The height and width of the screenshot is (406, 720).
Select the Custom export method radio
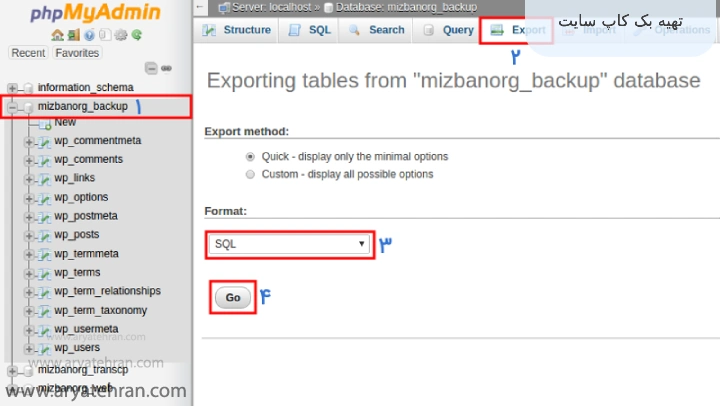(x=250, y=174)
